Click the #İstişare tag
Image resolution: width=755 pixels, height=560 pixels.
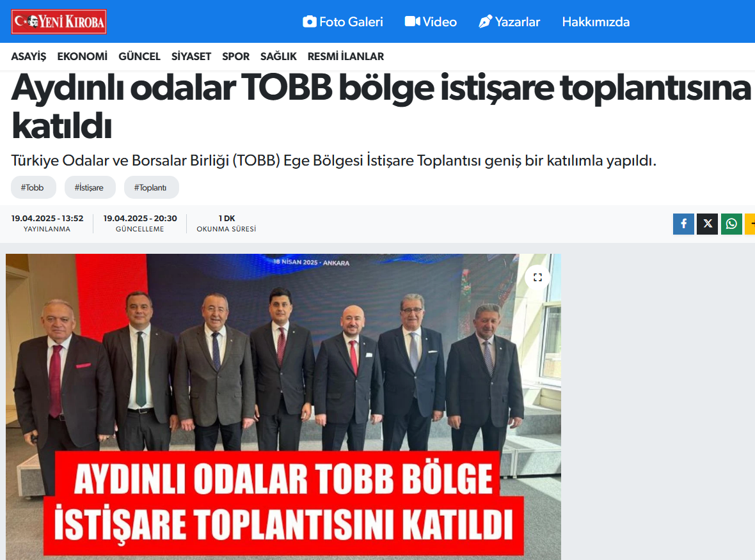click(90, 187)
